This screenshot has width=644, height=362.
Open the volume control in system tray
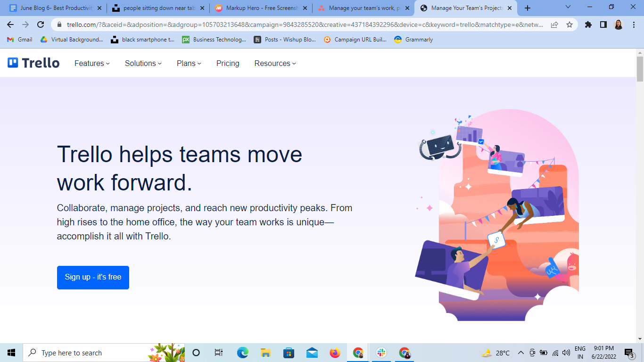[566, 353]
